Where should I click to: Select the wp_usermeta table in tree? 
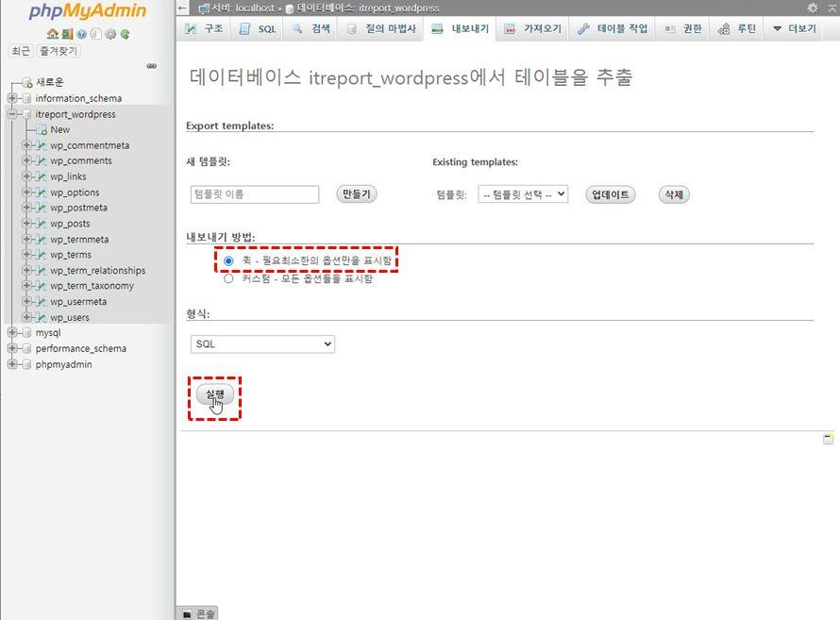[78, 302]
